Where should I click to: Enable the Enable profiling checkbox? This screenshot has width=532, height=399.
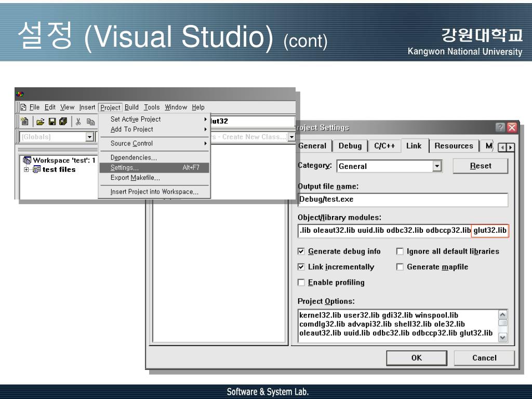[301, 283]
